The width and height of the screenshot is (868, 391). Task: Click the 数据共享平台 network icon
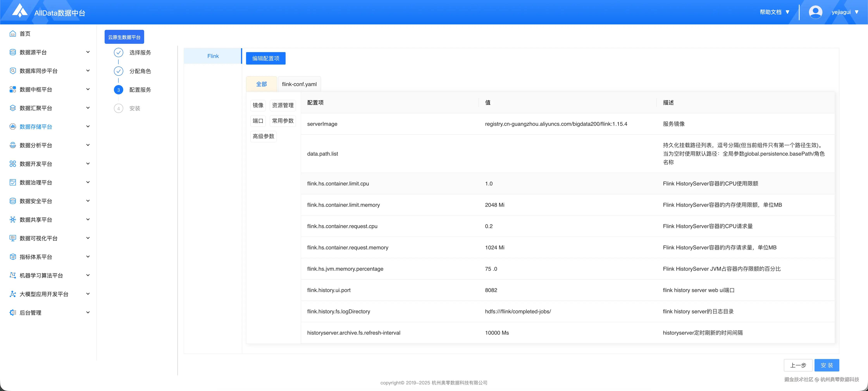pos(13,220)
